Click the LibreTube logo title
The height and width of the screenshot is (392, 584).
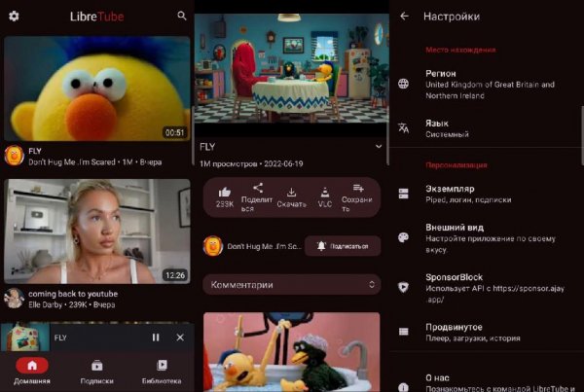96,17
